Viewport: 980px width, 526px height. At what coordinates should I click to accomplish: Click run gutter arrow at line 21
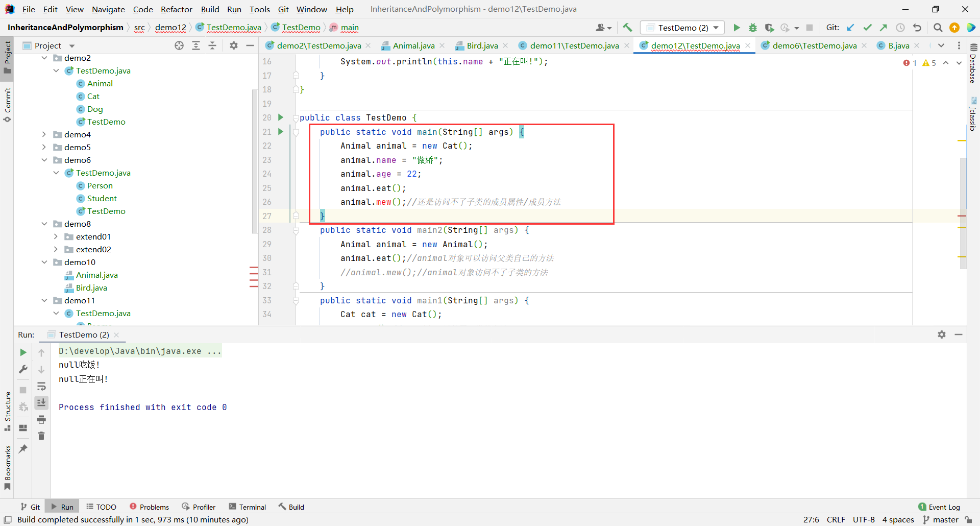[280, 132]
